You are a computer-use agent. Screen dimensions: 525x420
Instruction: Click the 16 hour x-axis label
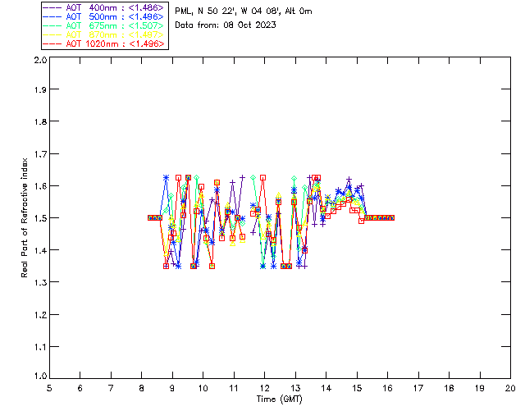[387, 388]
